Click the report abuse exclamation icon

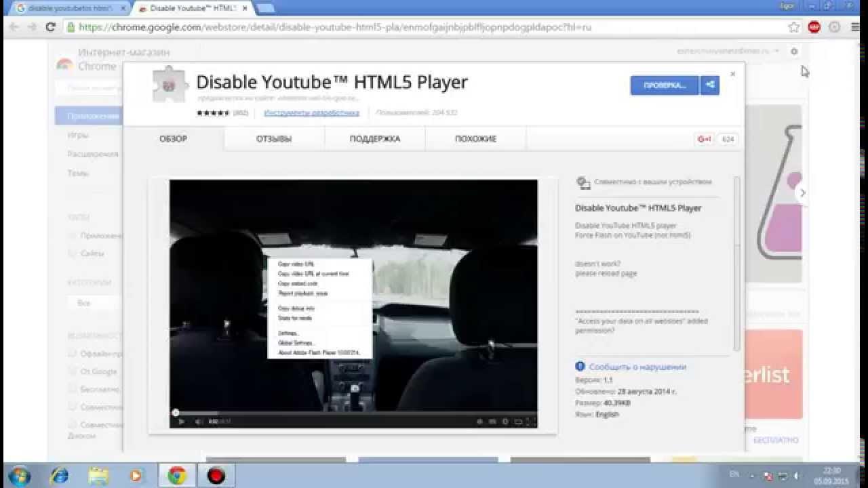pyautogui.click(x=580, y=367)
